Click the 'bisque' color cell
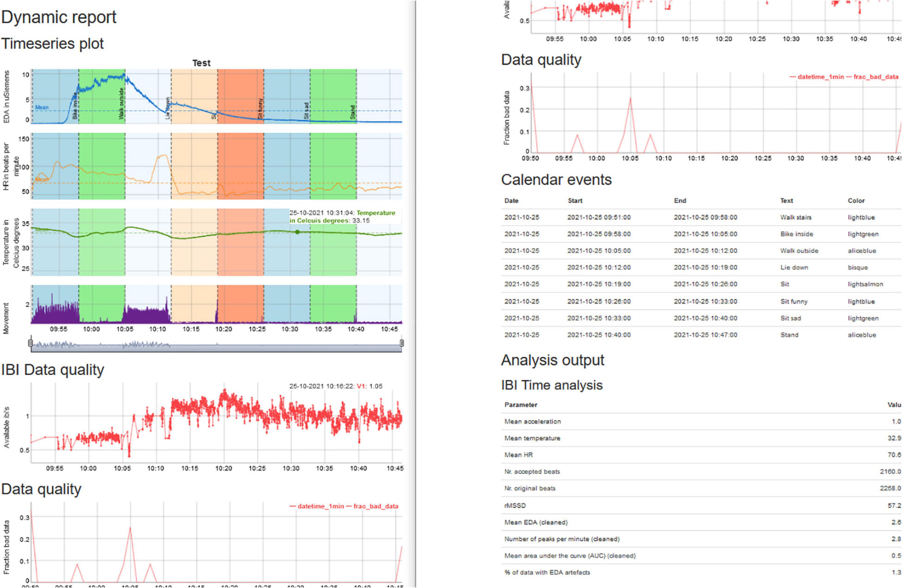Image resolution: width=902 pixels, height=588 pixels. [857, 267]
